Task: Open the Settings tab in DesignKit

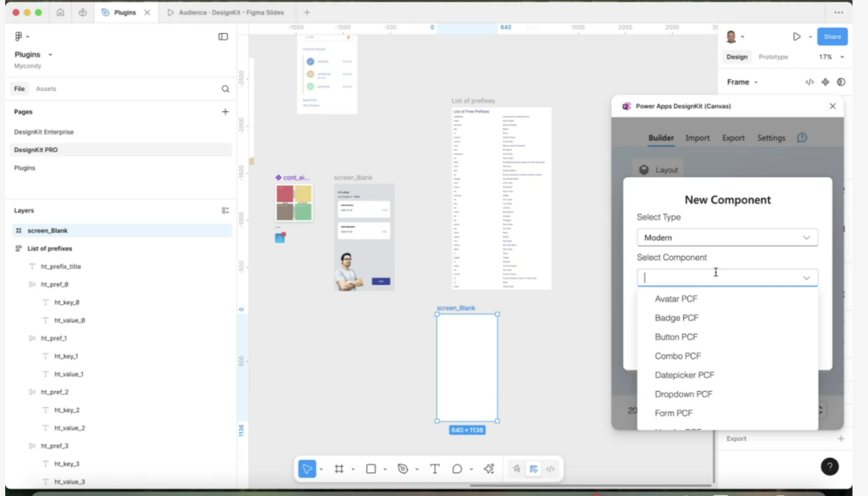Action: pyautogui.click(x=771, y=138)
